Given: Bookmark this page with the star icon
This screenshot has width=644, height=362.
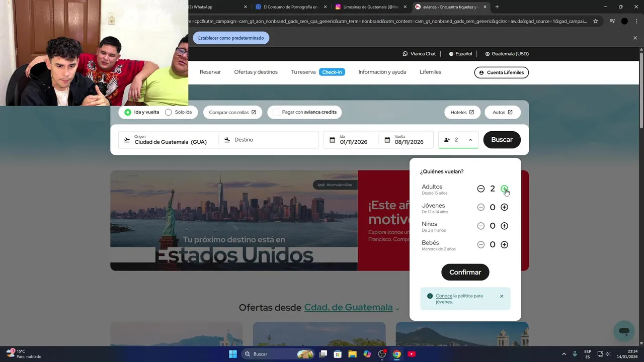Looking at the screenshot, I should [596, 21].
